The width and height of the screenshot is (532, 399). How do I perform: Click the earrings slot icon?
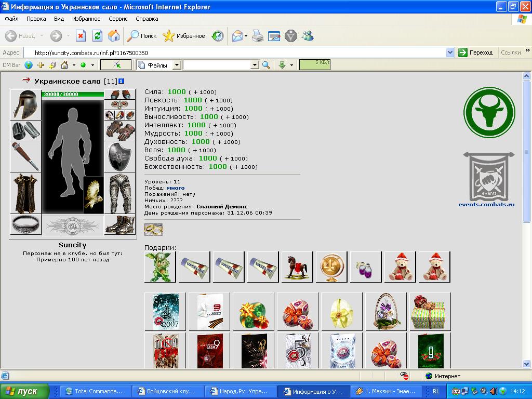120,94
